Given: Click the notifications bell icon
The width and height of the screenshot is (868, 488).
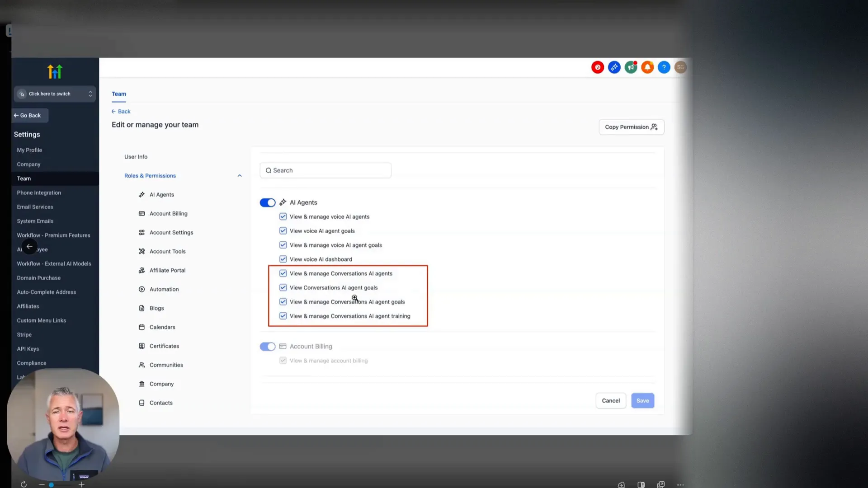Looking at the screenshot, I should (x=647, y=67).
